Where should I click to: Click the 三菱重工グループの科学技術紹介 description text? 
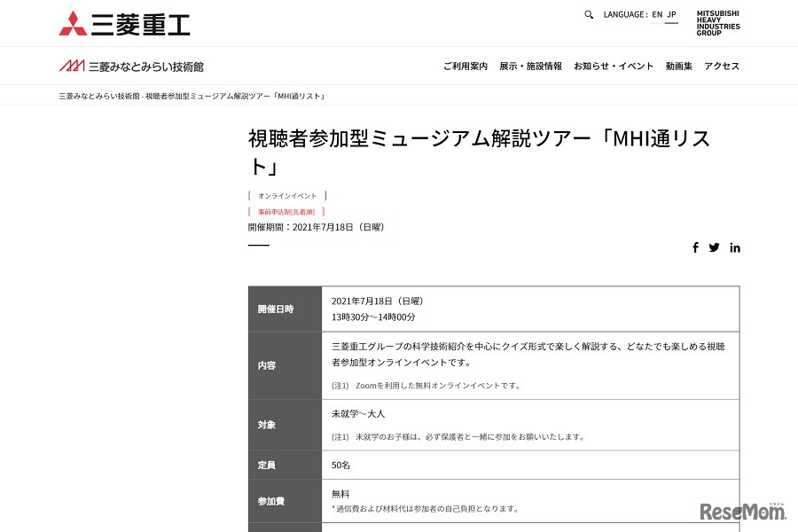[528, 355]
